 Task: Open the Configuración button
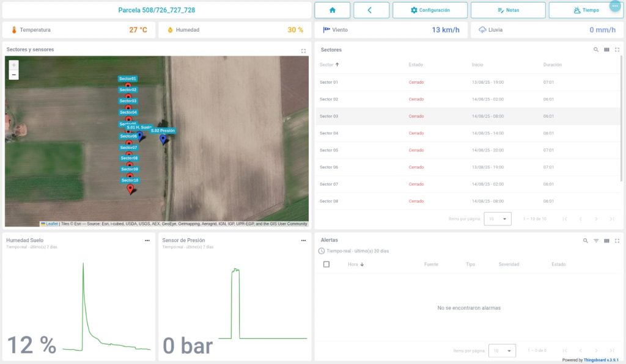click(x=430, y=10)
